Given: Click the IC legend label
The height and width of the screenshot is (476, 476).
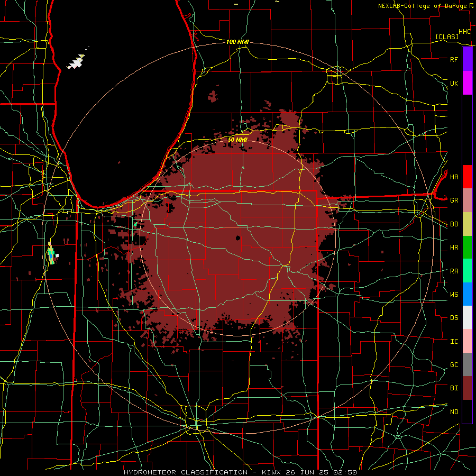Looking at the screenshot, I should tap(454, 342).
